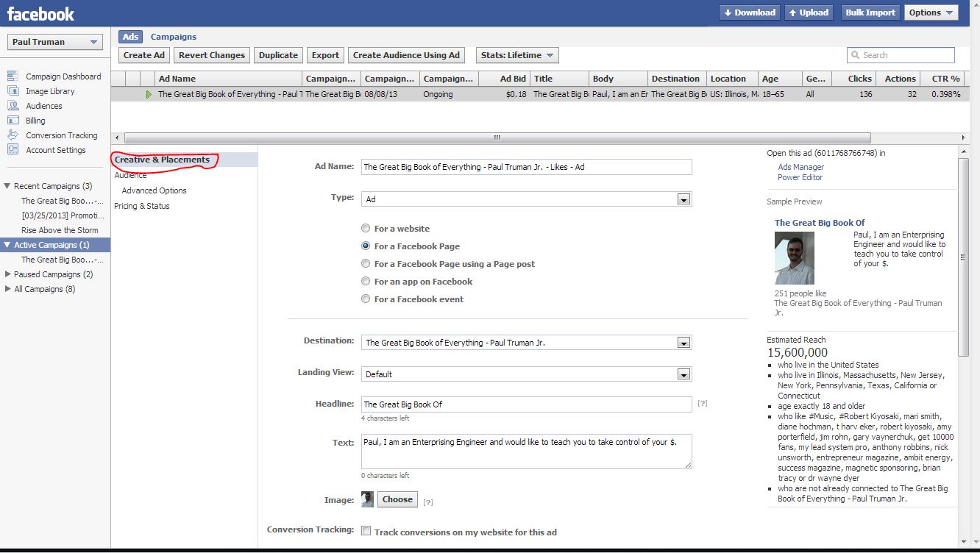Open the Landing View dropdown
Image resolution: width=980 pixels, height=553 pixels.
coord(527,374)
